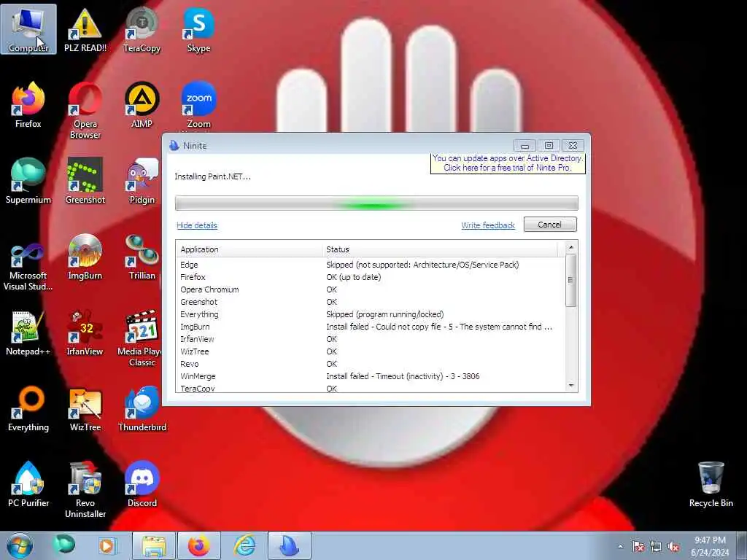Launch Notepad++ from the desktop
This screenshot has width=747, height=560.
coord(28,332)
